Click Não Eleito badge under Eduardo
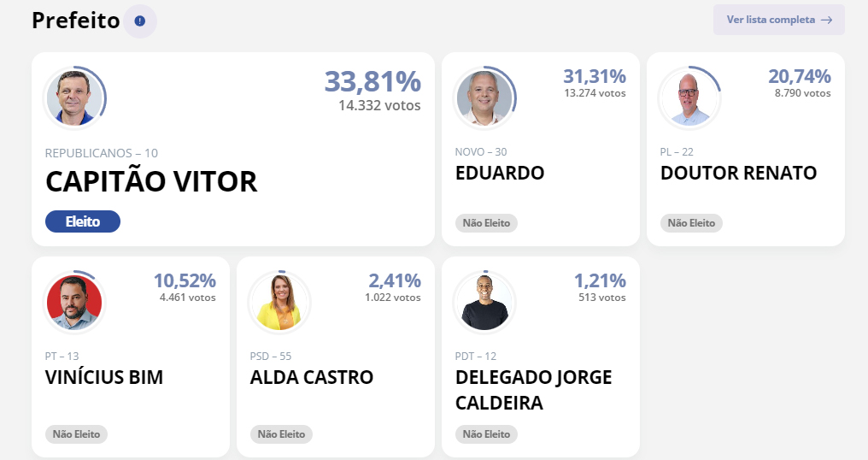The width and height of the screenshot is (868, 460). click(486, 223)
